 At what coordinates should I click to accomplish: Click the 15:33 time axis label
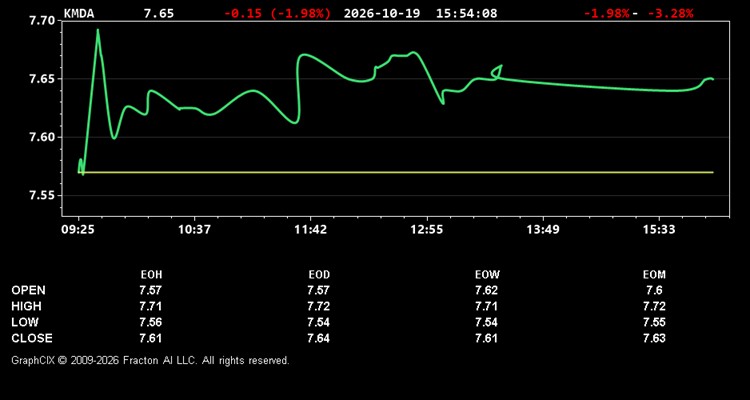(x=659, y=230)
